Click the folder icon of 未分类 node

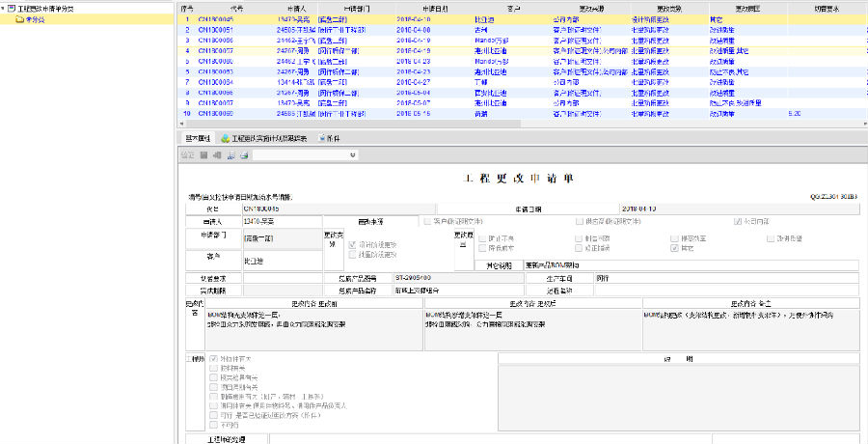[x=19, y=18]
